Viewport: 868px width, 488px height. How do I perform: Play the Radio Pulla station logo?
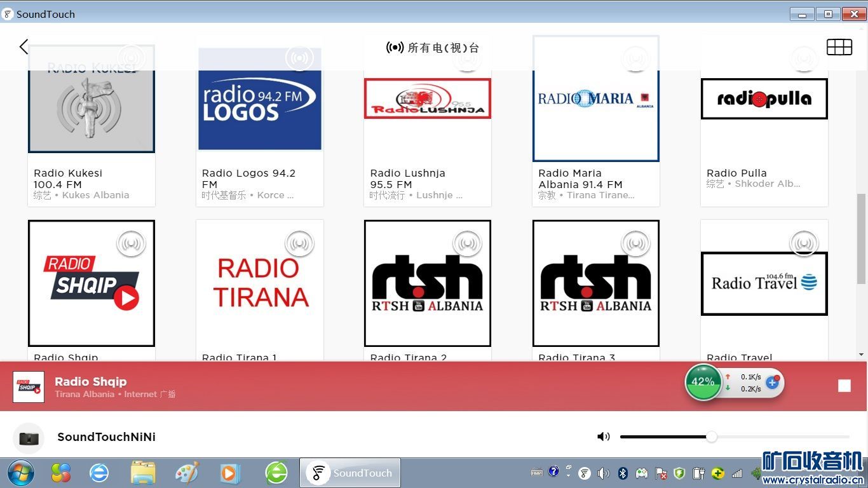pyautogui.click(x=764, y=98)
